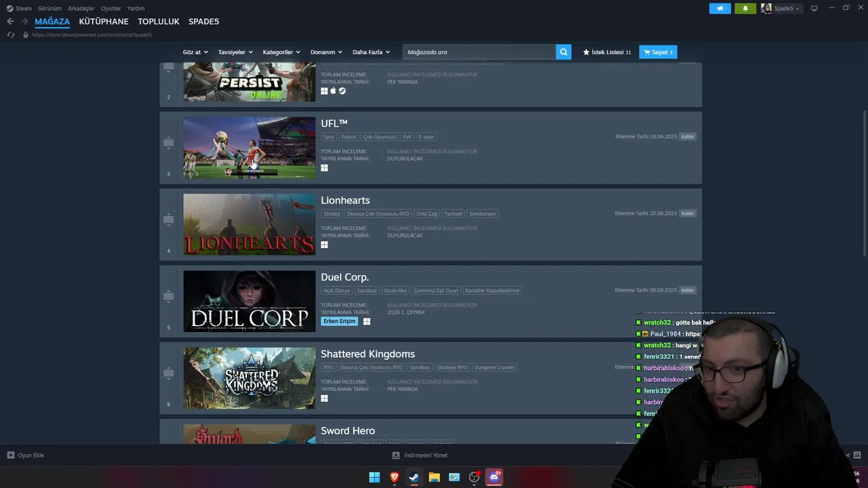Click the Orta Çağ tag on Lionhearts
Screen dimensions: 868x488
[x=427, y=213]
